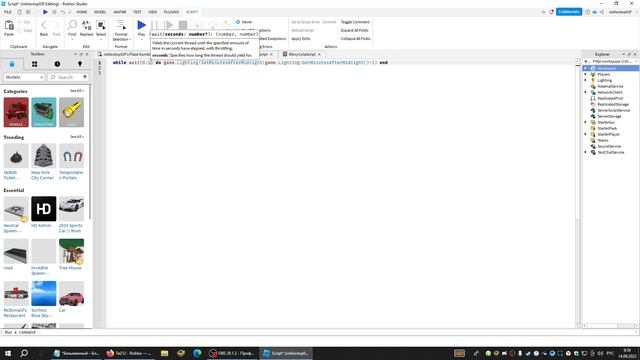
Task: Expand the TextChatService node arrow
Action: (x=586, y=152)
